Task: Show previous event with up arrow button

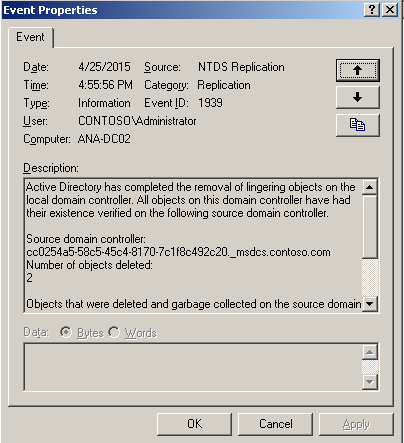Action: pyautogui.click(x=358, y=70)
